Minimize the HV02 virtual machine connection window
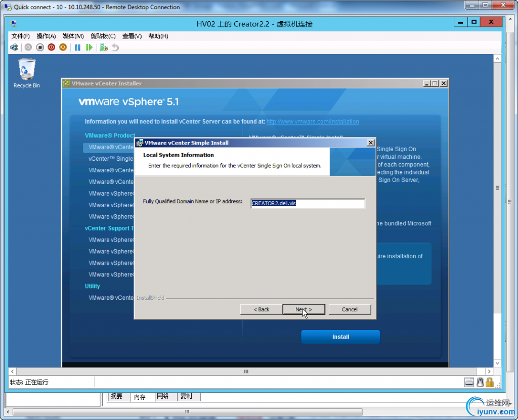Screen dimensions: 518x420 pos(460,22)
